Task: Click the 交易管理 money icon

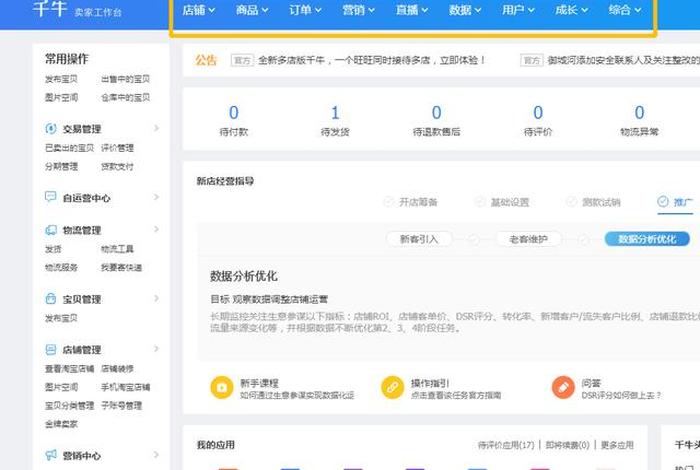Action: (51, 129)
